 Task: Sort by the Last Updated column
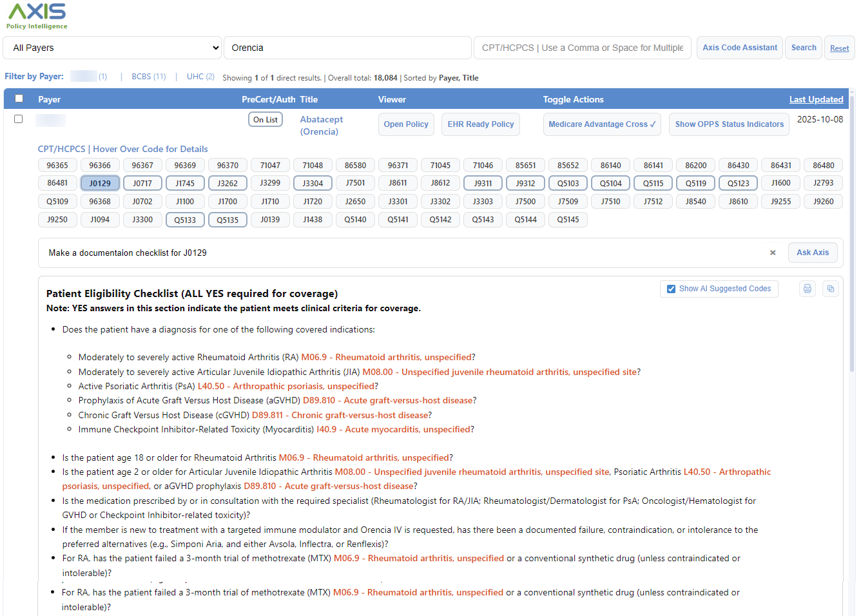coord(816,99)
